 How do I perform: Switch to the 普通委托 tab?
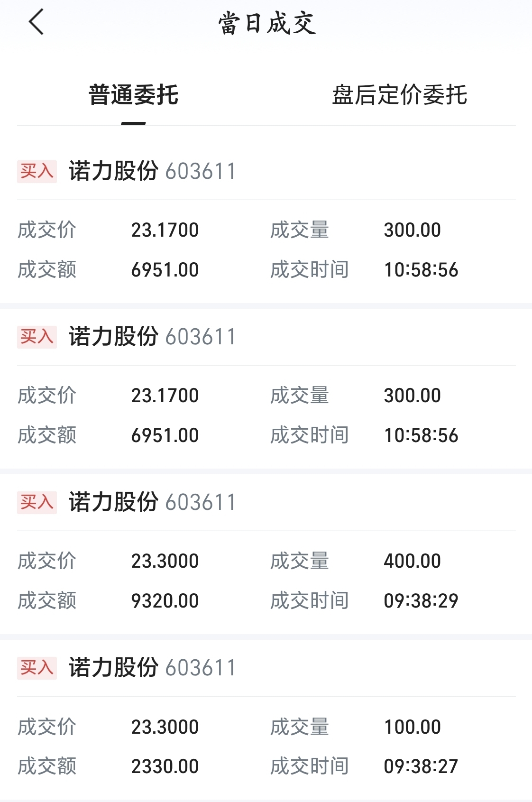[x=133, y=95]
